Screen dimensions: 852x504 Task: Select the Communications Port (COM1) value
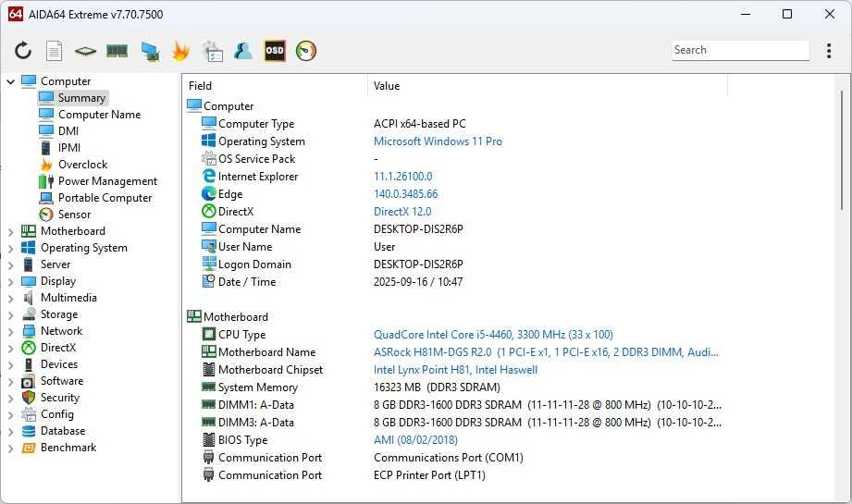pyautogui.click(x=449, y=458)
